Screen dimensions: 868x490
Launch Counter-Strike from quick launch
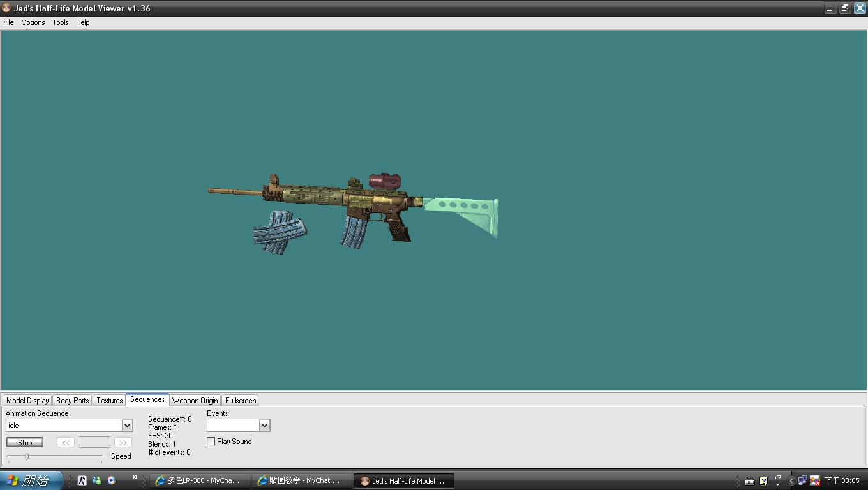click(82, 480)
